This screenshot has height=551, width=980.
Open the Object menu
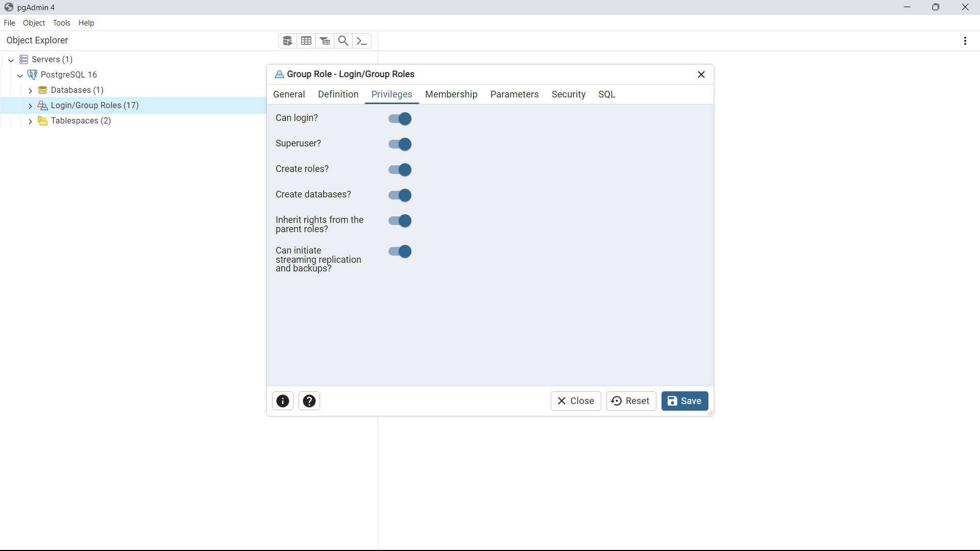34,23
